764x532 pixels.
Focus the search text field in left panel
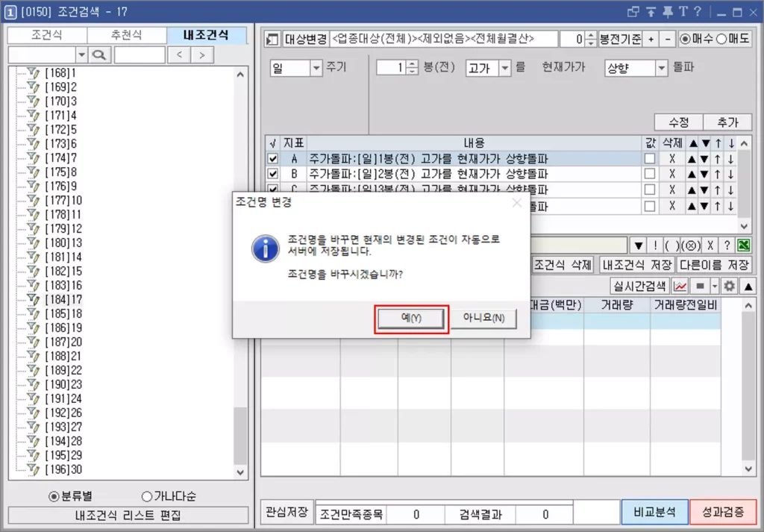tap(140, 54)
